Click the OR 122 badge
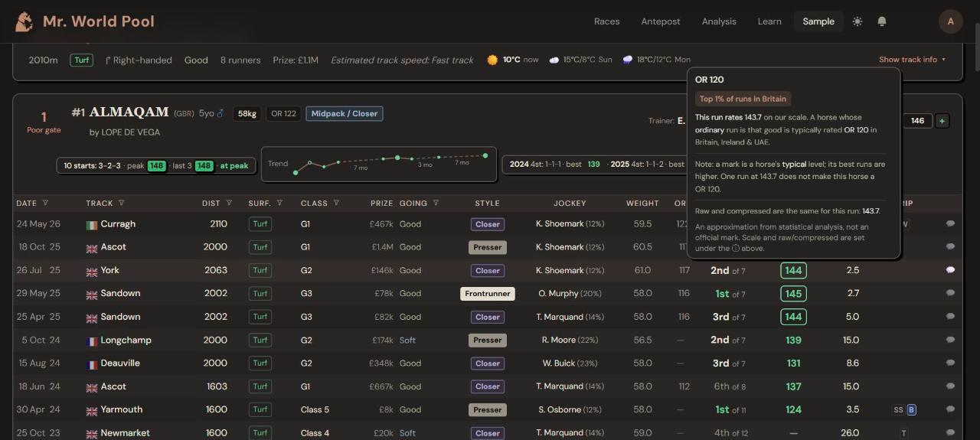This screenshot has height=440, width=980. coord(283,114)
